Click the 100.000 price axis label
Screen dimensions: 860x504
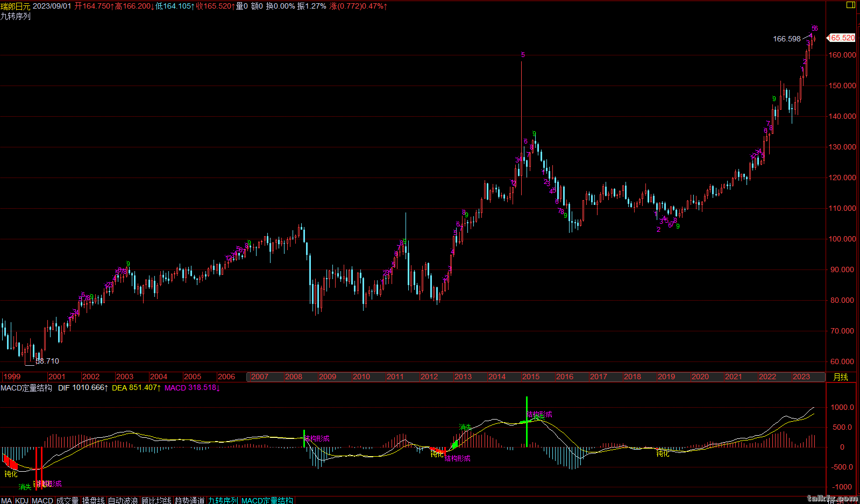point(842,239)
